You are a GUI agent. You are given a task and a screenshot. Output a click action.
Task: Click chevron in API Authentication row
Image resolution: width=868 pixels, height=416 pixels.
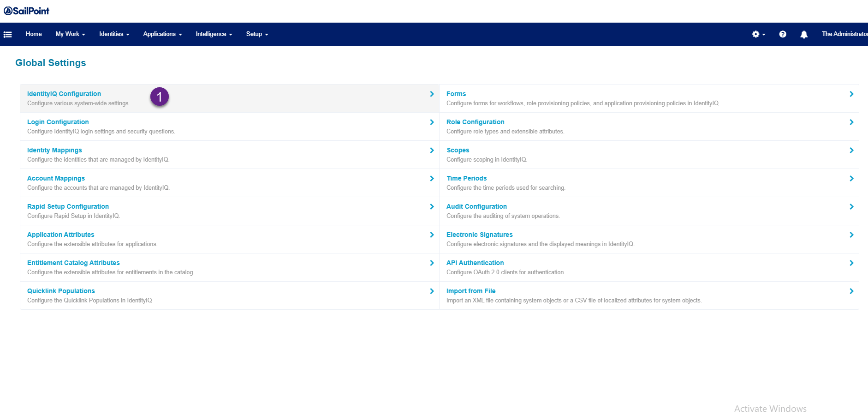click(851, 263)
